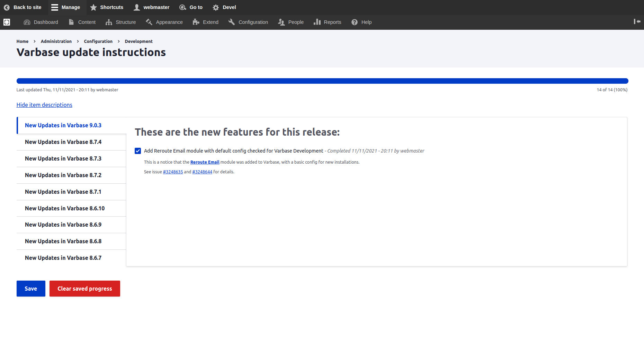This screenshot has height=337, width=644.
Task: Click the Reports bar-chart icon
Action: pos(317,22)
